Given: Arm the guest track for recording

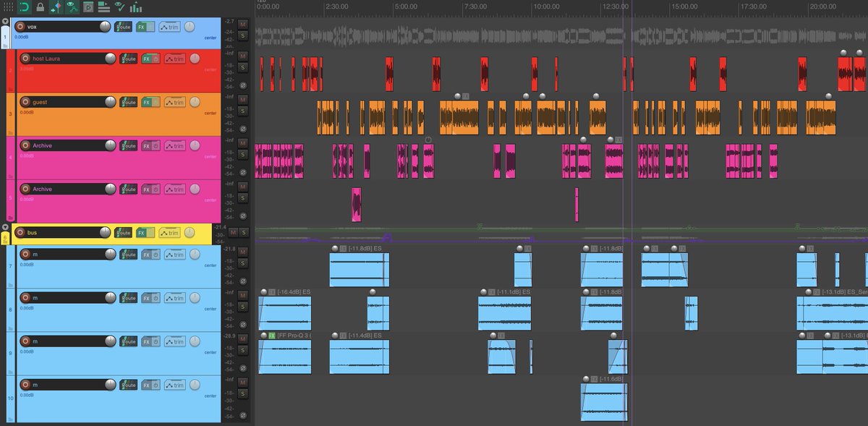Looking at the screenshot, I should pyautogui.click(x=25, y=102).
